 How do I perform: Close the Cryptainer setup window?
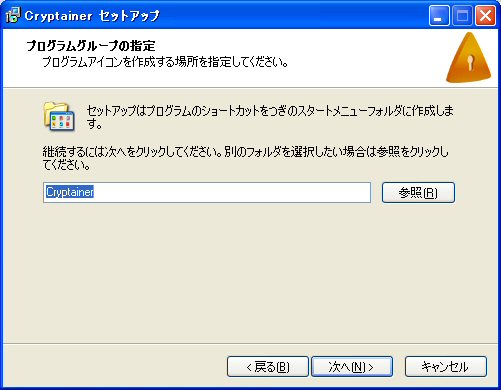[x=485, y=15]
